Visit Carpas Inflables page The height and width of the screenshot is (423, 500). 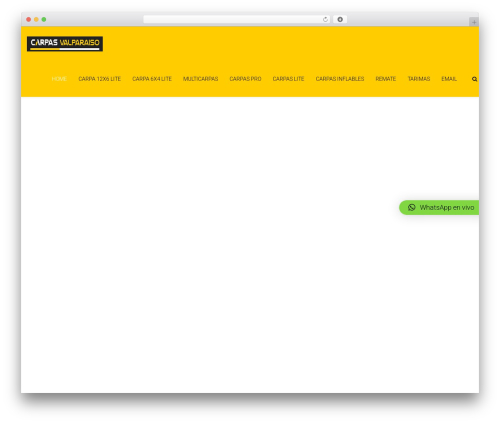point(340,79)
